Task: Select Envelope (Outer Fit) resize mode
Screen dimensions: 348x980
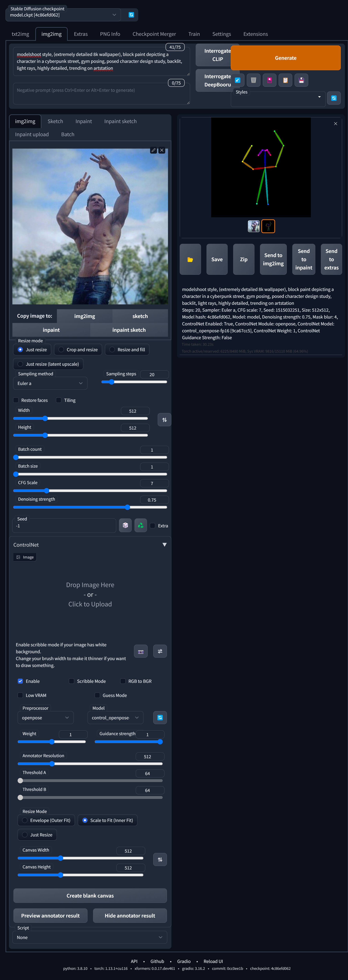Action: pyautogui.click(x=46, y=820)
